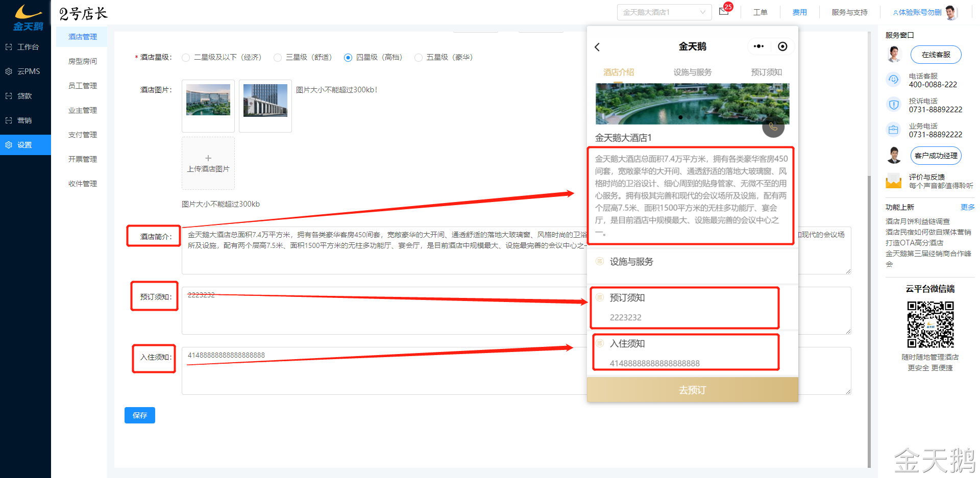Select 设置 in the left sidebar

point(26,145)
